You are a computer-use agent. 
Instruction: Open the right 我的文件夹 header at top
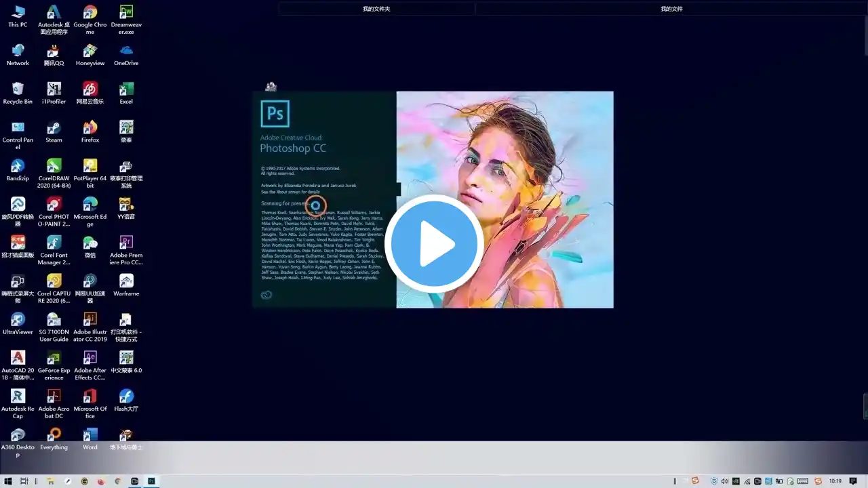click(x=671, y=9)
